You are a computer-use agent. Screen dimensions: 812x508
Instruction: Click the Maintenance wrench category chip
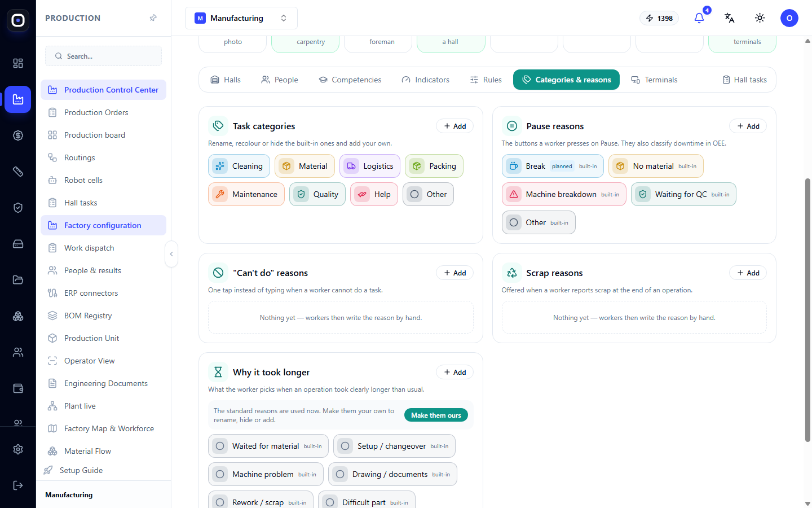click(x=246, y=194)
